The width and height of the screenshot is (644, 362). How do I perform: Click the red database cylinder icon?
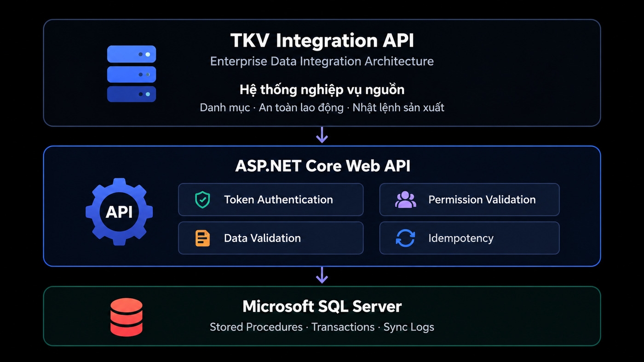[x=126, y=317]
